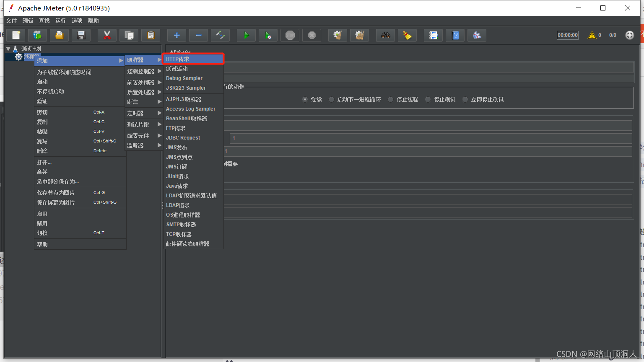This screenshot has width=644, height=362.
Task: Choose Debug Sampler from the list
Action: tap(193, 78)
